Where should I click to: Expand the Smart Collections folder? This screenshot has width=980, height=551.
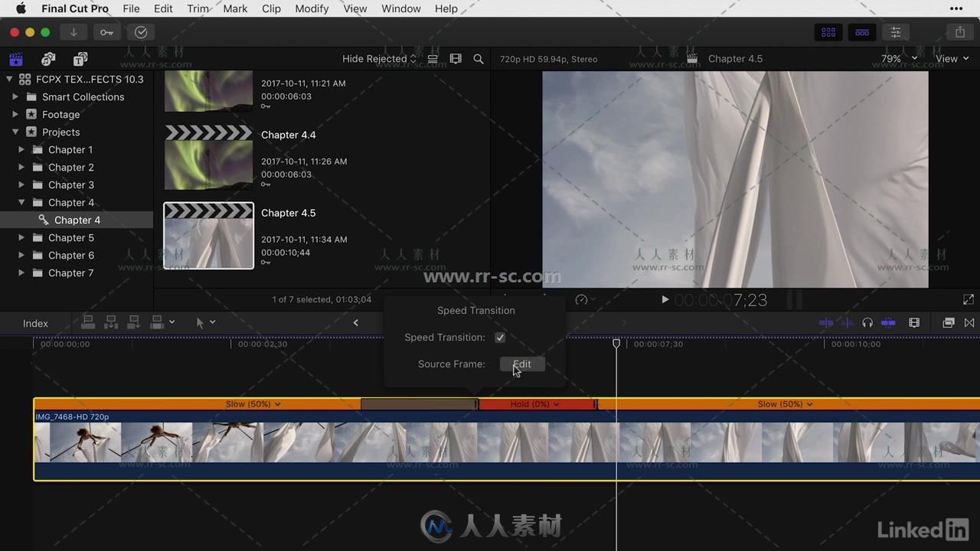pyautogui.click(x=15, y=97)
